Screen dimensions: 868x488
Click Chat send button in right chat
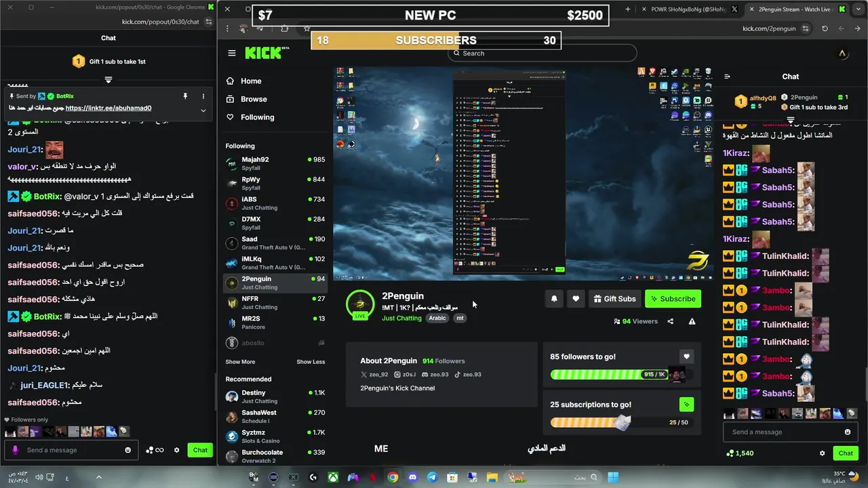pyautogui.click(x=846, y=453)
